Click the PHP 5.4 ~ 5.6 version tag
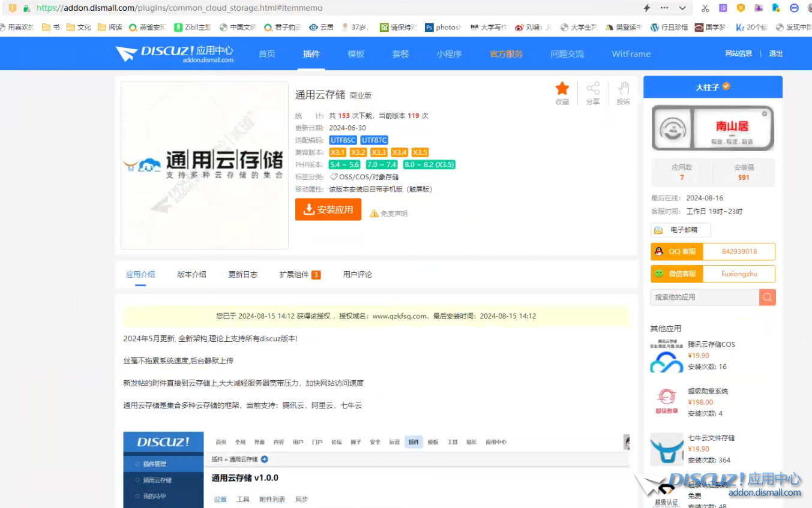Viewport: 812px width, 508px height. click(344, 164)
